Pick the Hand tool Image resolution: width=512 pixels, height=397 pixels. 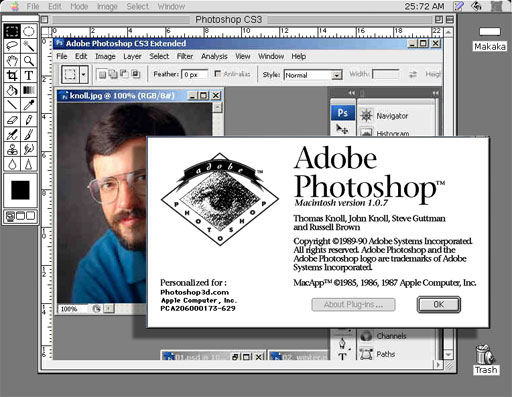click(x=12, y=61)
